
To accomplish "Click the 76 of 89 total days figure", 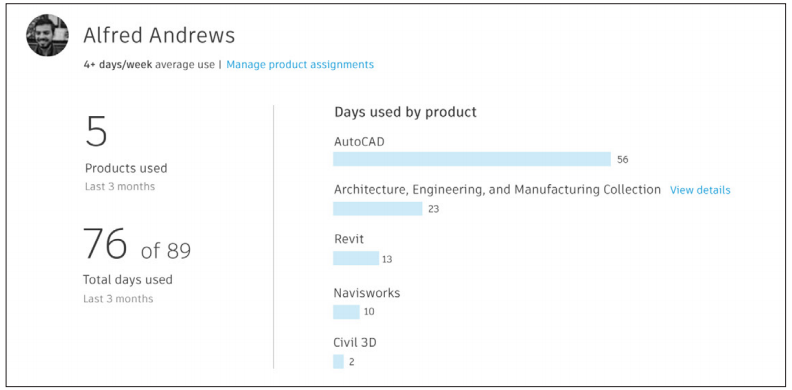I will (137, 243).
